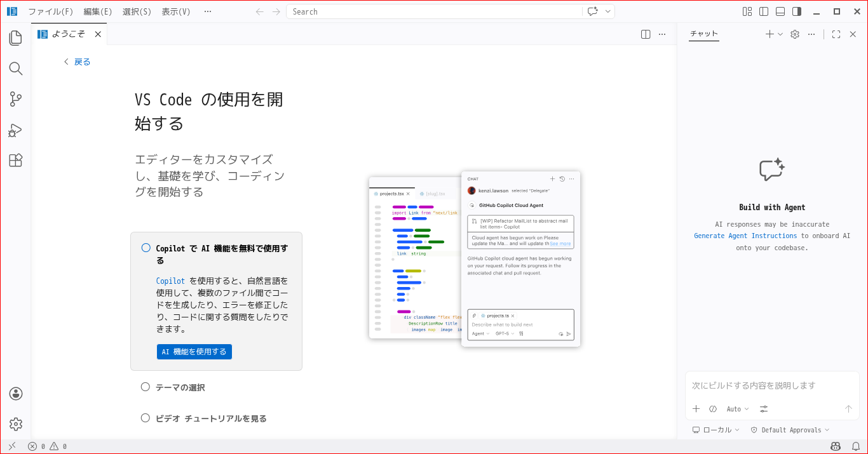Open the ローカル session target dropdown
The width and height of the screenshot is (868, 454).
(716, 430)
